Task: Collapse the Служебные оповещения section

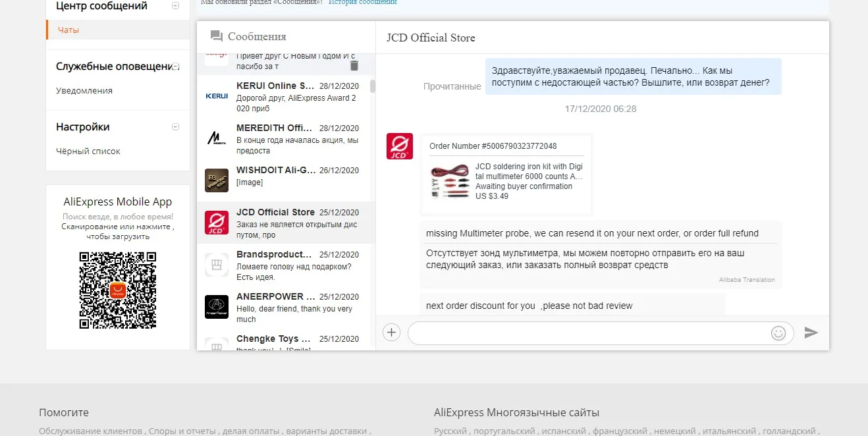Action: coord(176,67)
